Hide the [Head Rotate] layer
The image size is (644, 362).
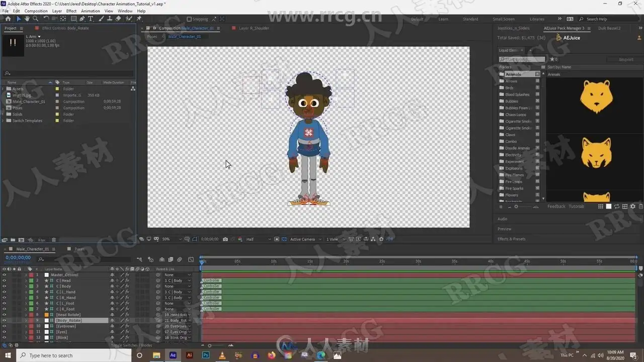coord(4,315)
